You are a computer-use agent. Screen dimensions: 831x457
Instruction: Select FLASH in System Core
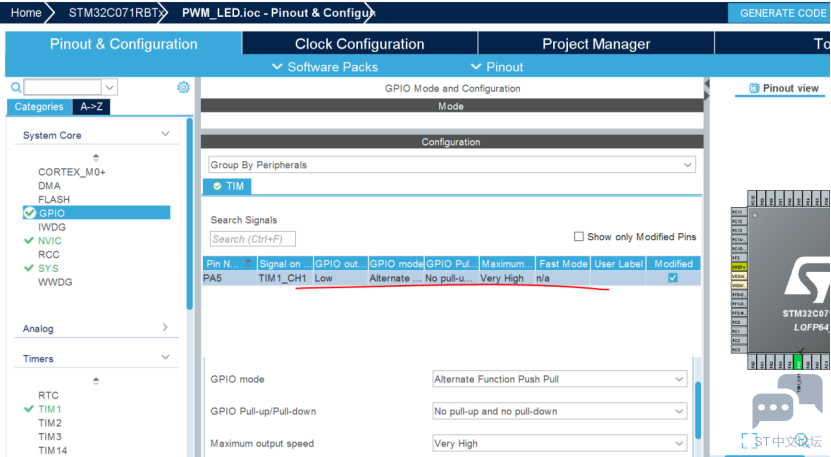coord(54,199)
